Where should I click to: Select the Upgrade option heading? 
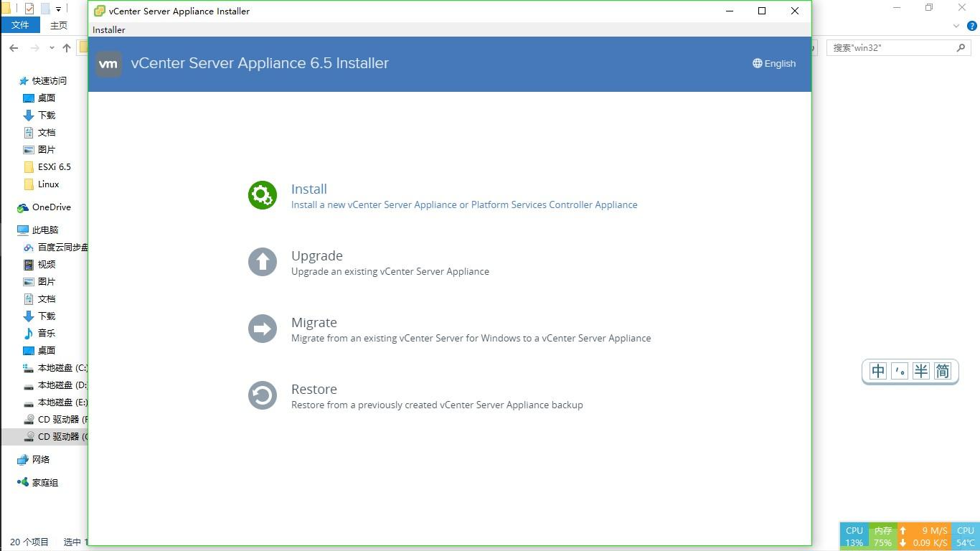coord(317,255)
